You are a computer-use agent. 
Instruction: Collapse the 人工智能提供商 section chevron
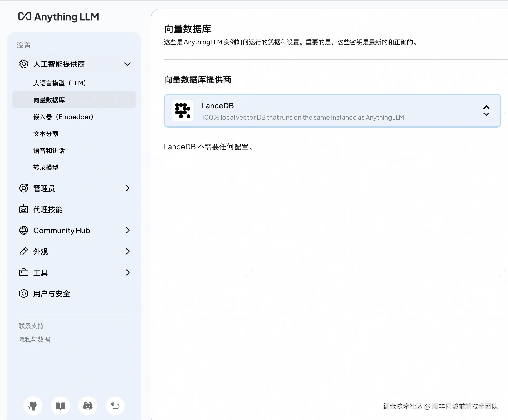(128, 64)
